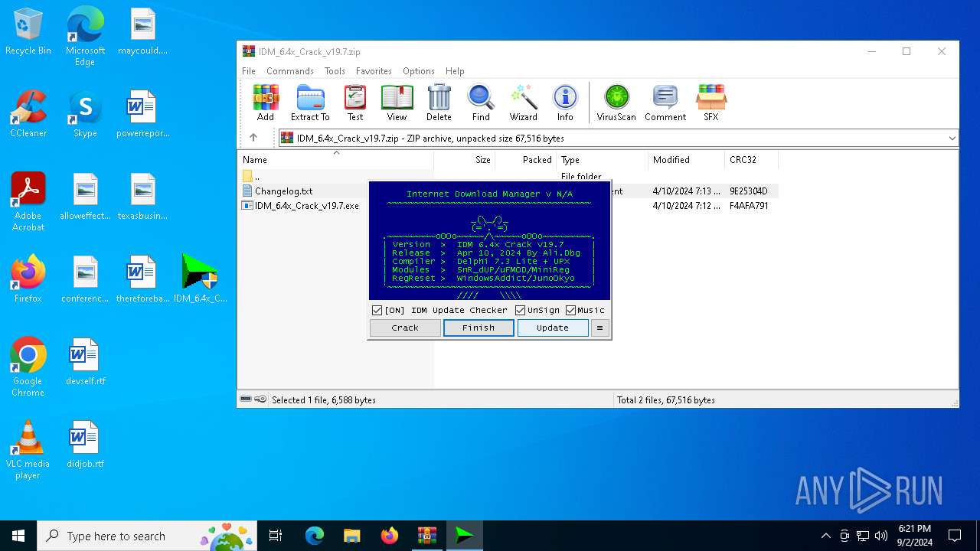The image size is (980, 551).
Task: Sort by Name column header
Action: [x=335, y=160]
